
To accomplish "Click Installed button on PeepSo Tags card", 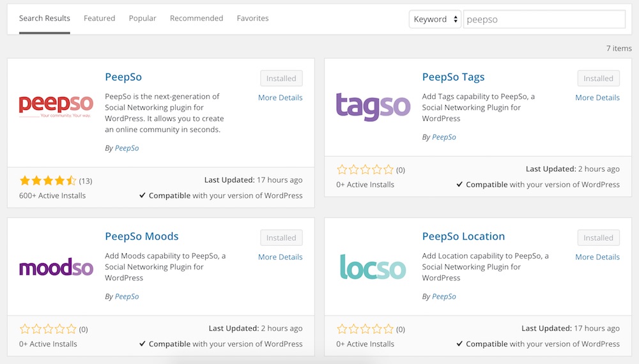I will [x=598, y=78].
